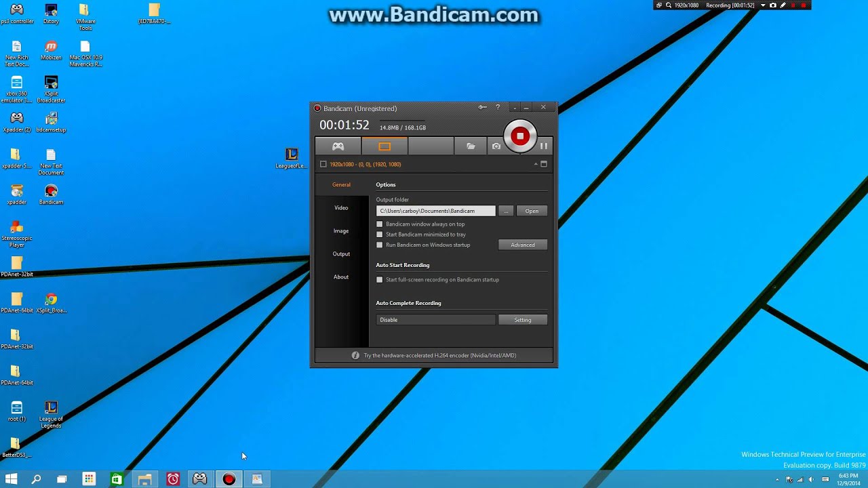Open the Windows Start button
The image size is (868, 488).
pyautogui.click(x=11, y=479)
